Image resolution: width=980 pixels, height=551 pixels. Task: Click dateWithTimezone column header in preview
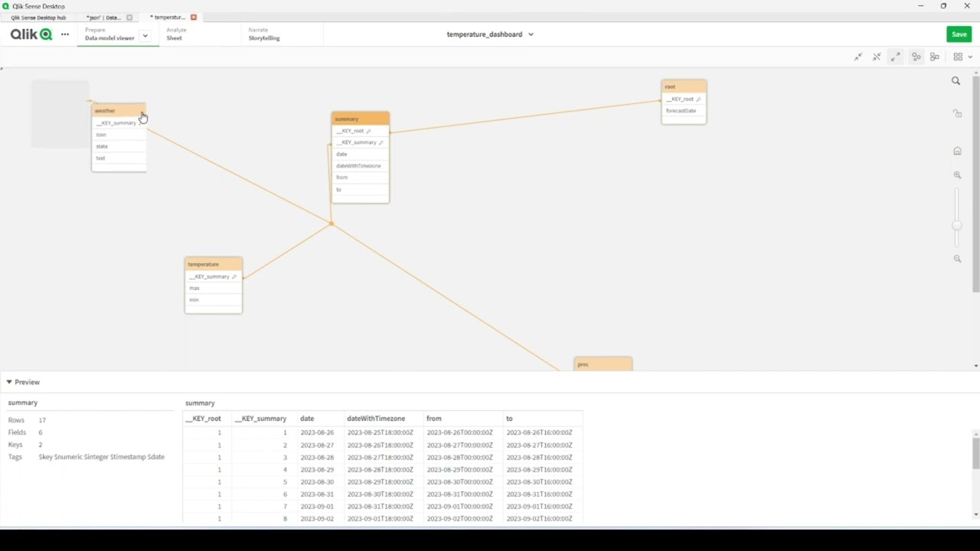coord(376,419)
